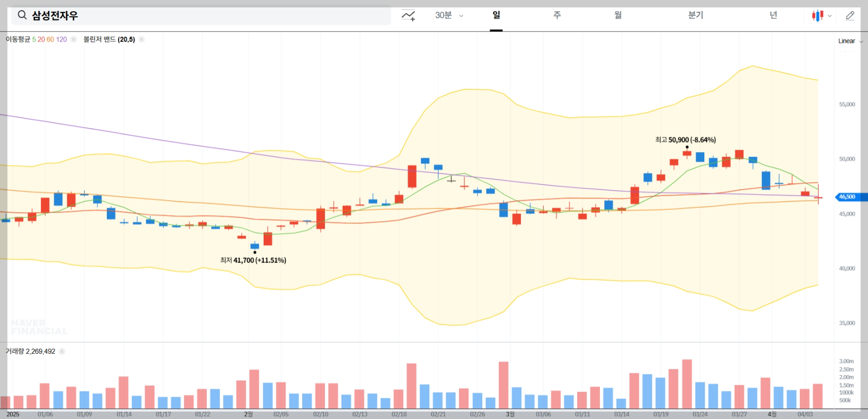Click the 최고 50,900 (-8.64%) marker

[x=685, y=140]
